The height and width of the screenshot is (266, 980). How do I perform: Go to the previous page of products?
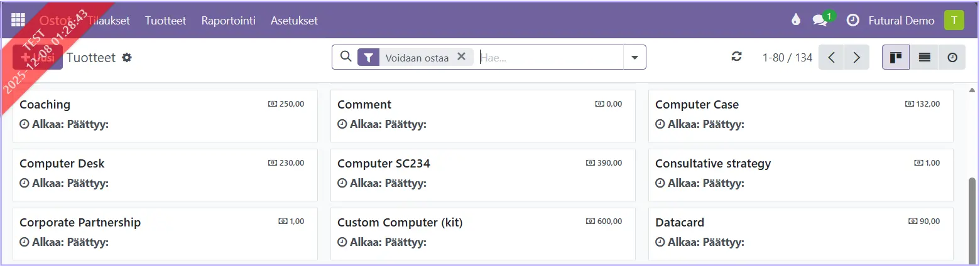[x=831, y=57]
